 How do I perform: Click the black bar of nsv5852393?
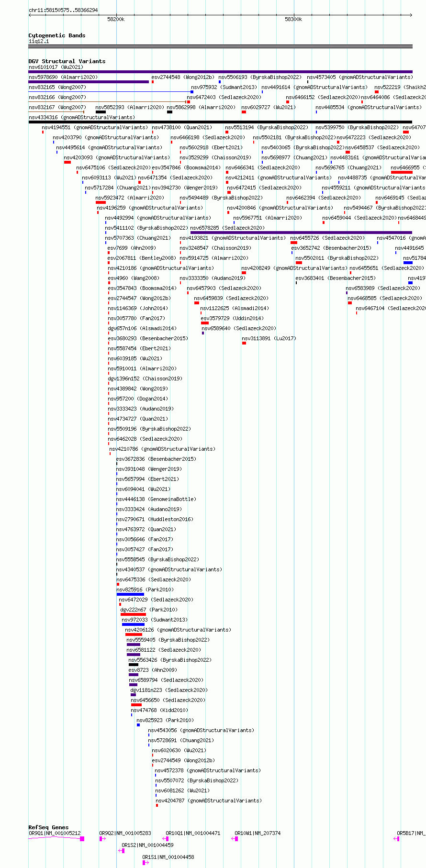pos(101,112)
